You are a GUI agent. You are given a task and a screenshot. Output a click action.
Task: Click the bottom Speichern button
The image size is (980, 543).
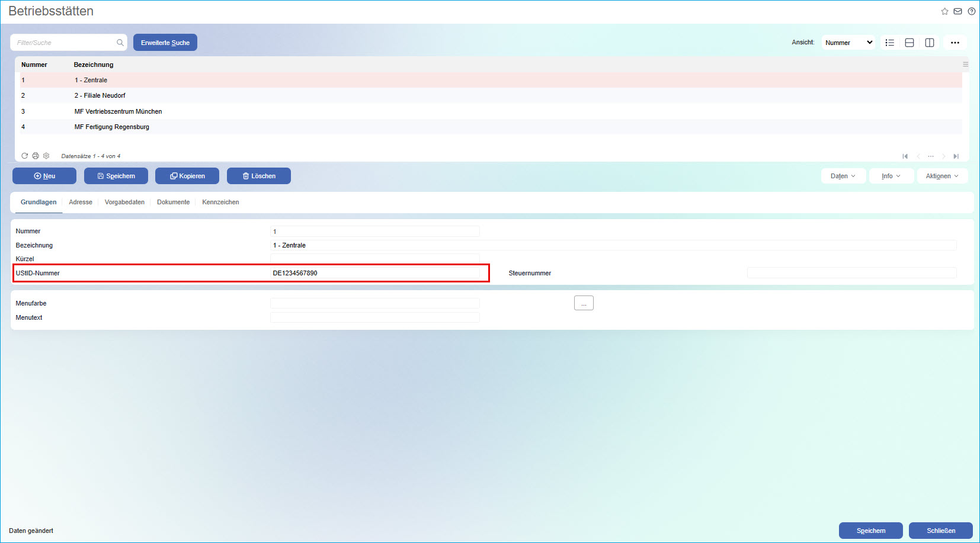(871, 531)
